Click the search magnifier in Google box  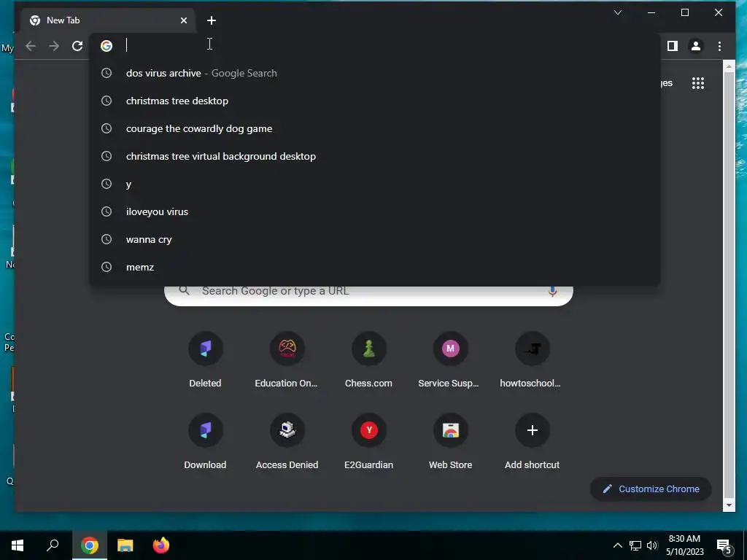(184, 290)
